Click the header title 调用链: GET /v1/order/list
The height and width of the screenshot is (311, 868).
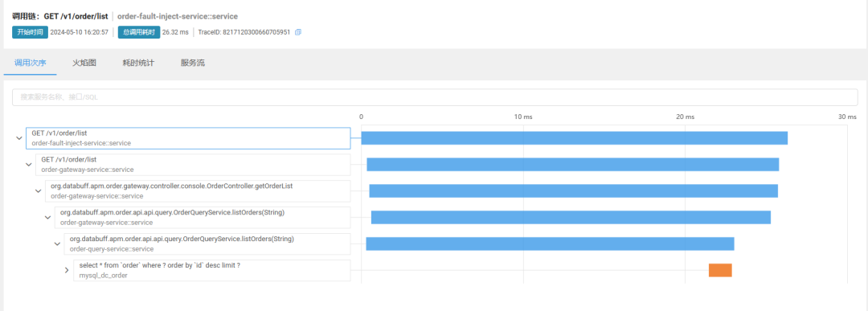click(59, 17)
